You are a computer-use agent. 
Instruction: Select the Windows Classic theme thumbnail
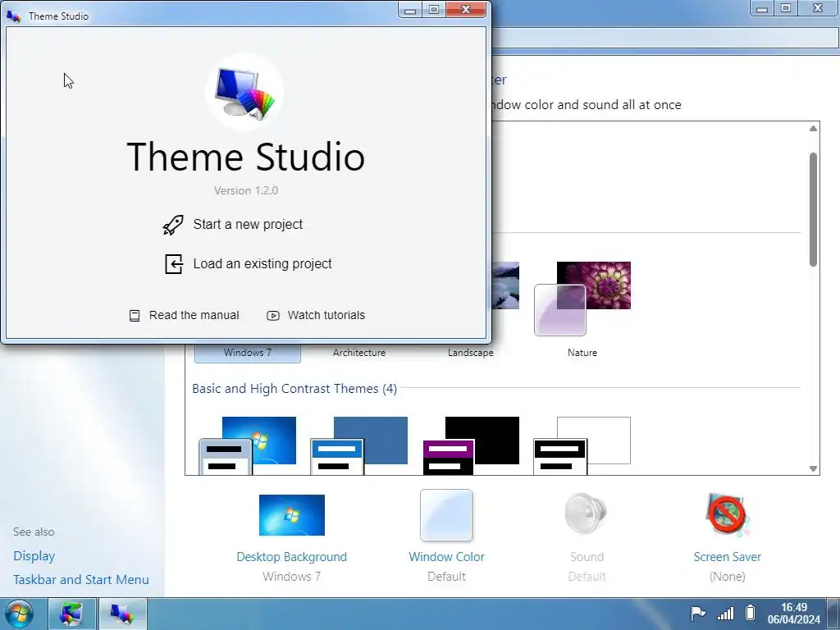click(359, 445)
